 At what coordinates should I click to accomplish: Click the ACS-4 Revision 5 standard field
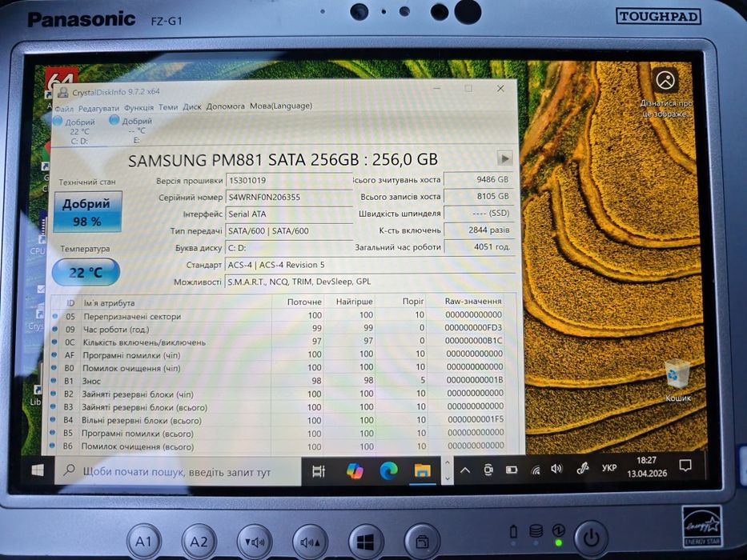370,265
